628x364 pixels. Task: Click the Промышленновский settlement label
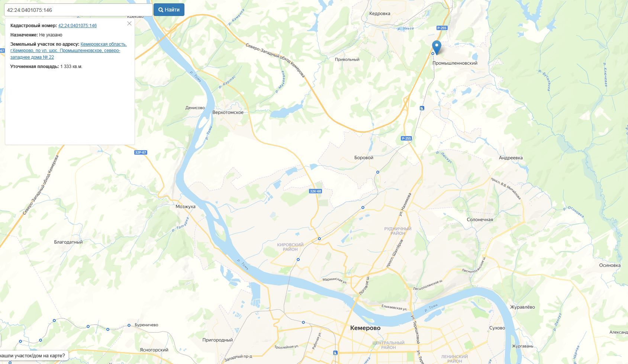(x=455, y=63)
